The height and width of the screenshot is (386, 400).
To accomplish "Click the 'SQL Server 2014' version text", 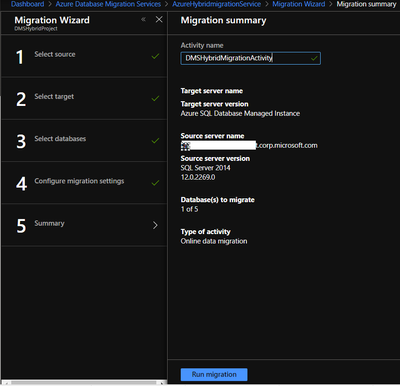I will pyautogui.click(x=205, y=168).
